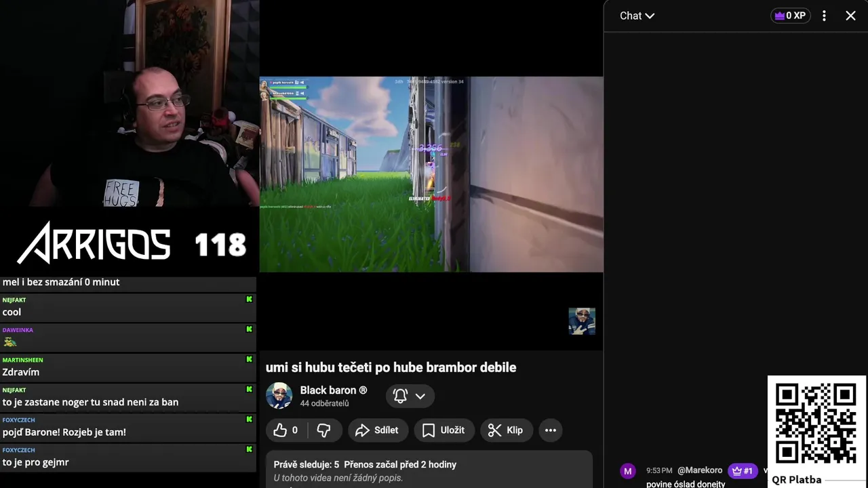The image size is (868, 488).
Task: Close the chat panel
Action: click(x=850, y=16)
